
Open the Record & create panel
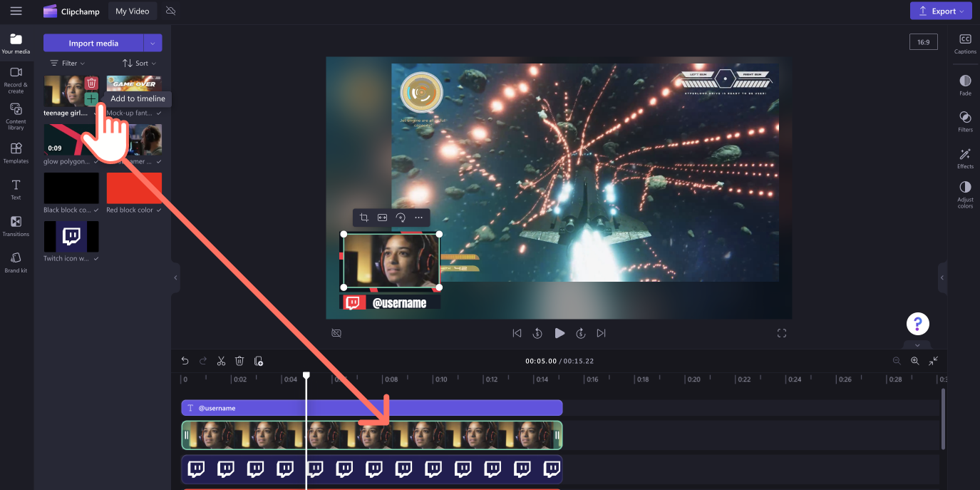coord(16,79)
